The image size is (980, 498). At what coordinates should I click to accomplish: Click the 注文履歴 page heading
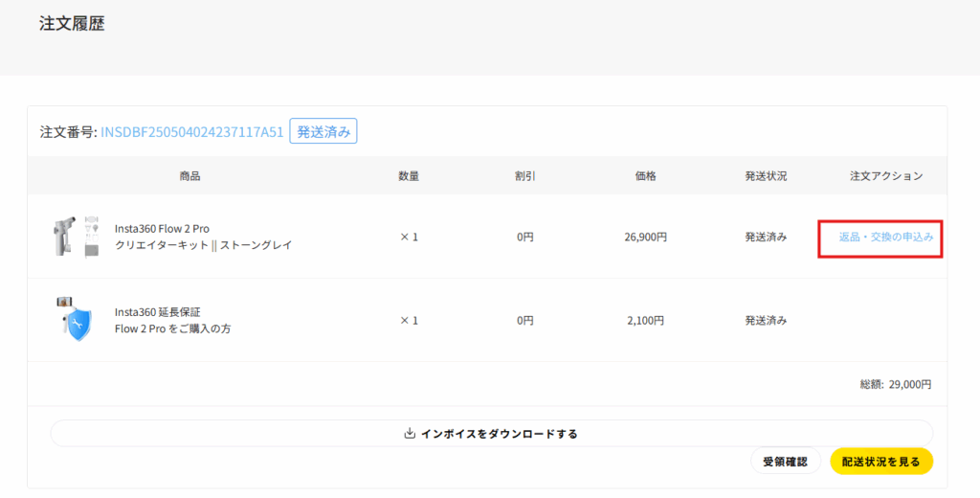tap(72, 24)
